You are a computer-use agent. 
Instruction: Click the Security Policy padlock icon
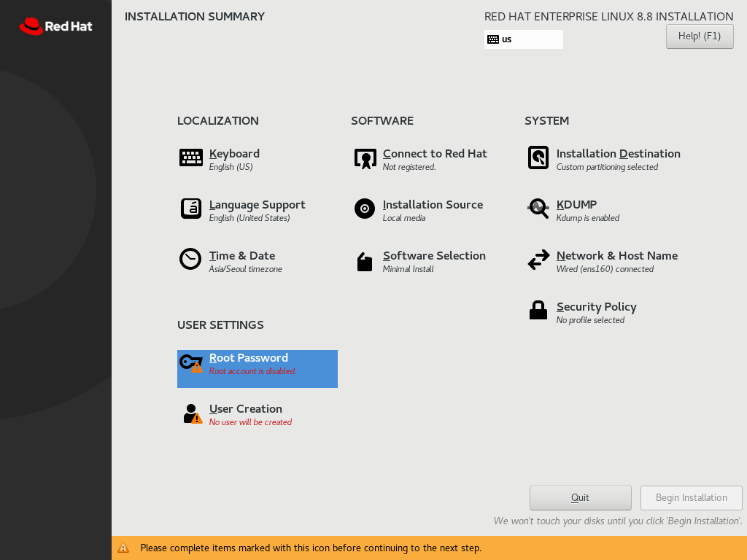538,310
